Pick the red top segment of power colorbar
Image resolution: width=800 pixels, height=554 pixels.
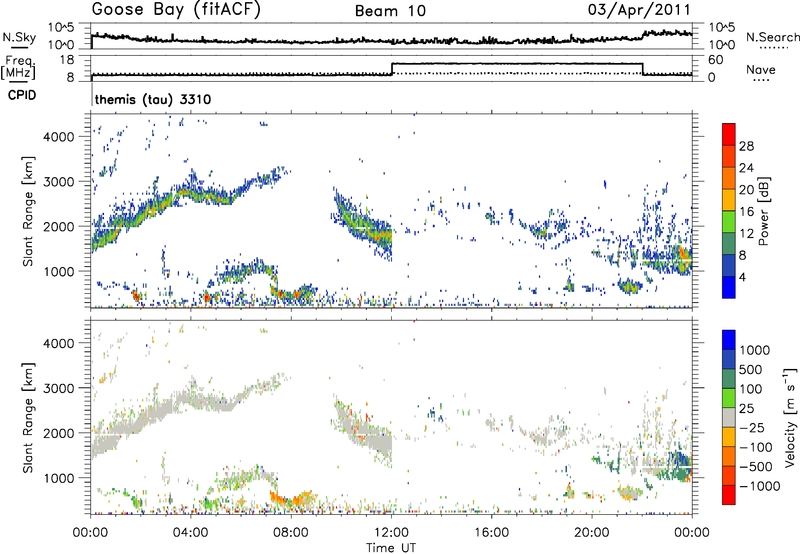pyautogui.click(x=729, y=134)
